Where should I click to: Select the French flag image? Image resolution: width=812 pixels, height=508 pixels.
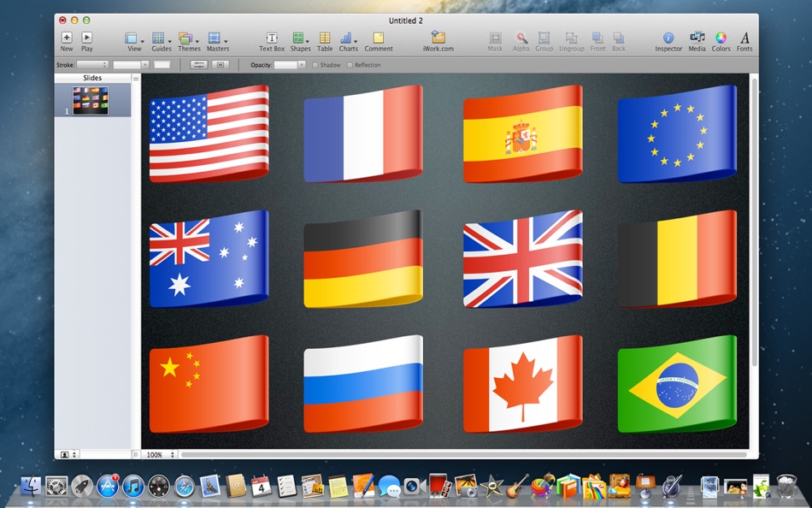pyautogui.click(x=363, y=133)
